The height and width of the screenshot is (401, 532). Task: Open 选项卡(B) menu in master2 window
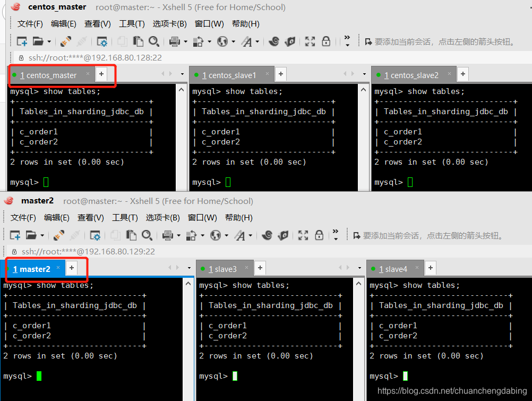[x=163, y=218]
